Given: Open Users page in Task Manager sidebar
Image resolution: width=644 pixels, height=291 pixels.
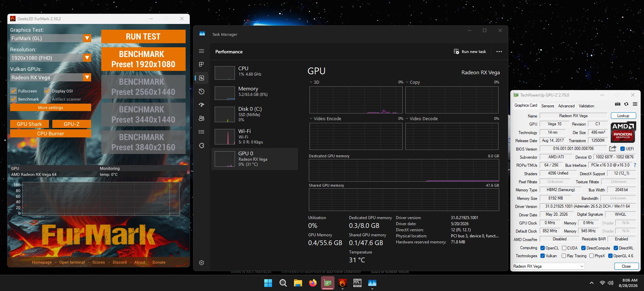Looking at the screenshot, I should tap(202, 118).
